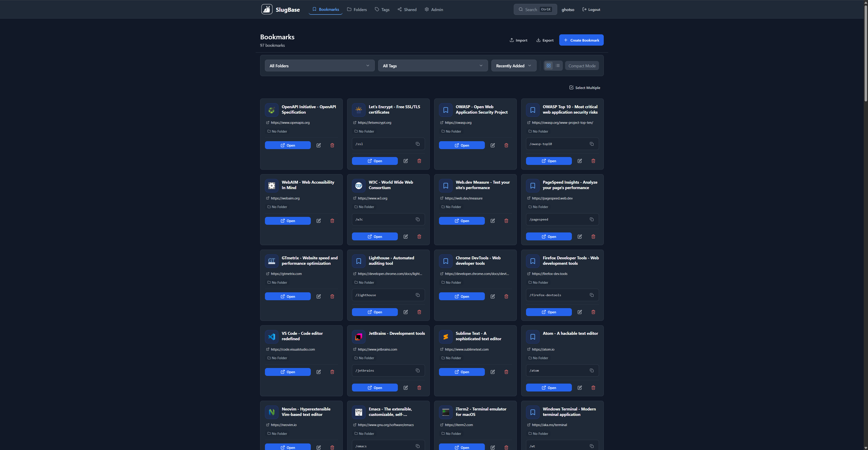Open the W3C bookmark
The image size is (868, 450).
pyautogui.click(x=375, y=237)
